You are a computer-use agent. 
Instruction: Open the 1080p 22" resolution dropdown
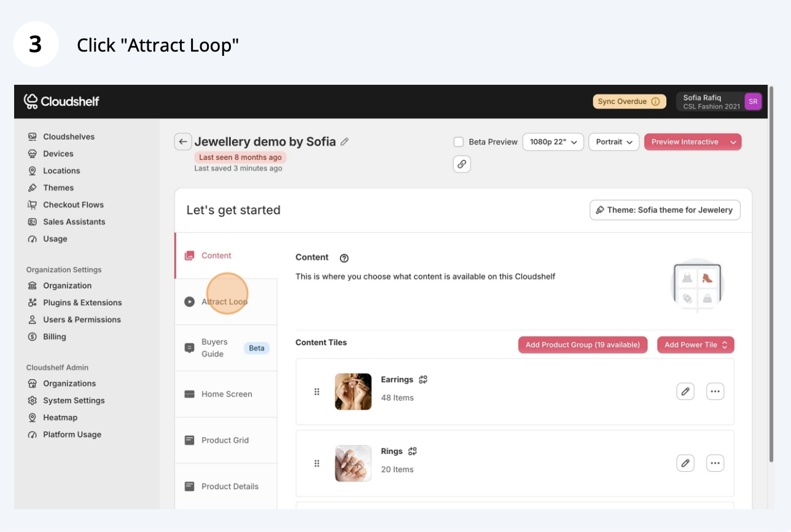tap(553, 142)
